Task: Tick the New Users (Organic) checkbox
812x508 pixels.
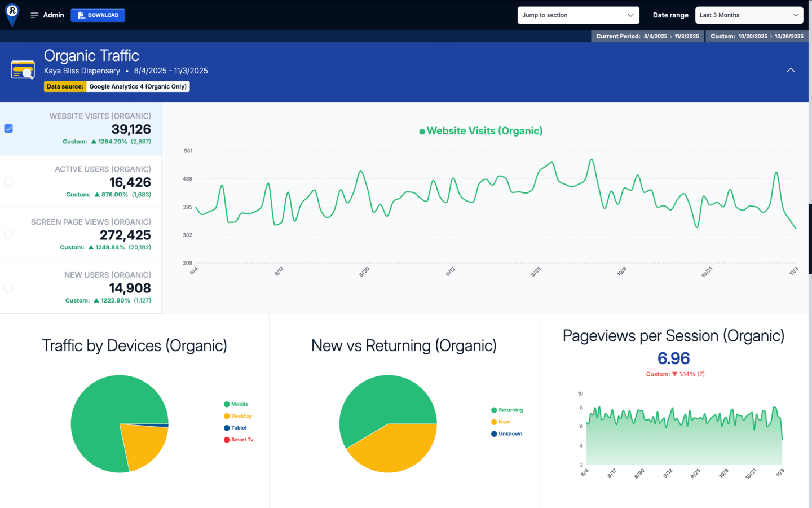Action: click(x=8, y=287)
